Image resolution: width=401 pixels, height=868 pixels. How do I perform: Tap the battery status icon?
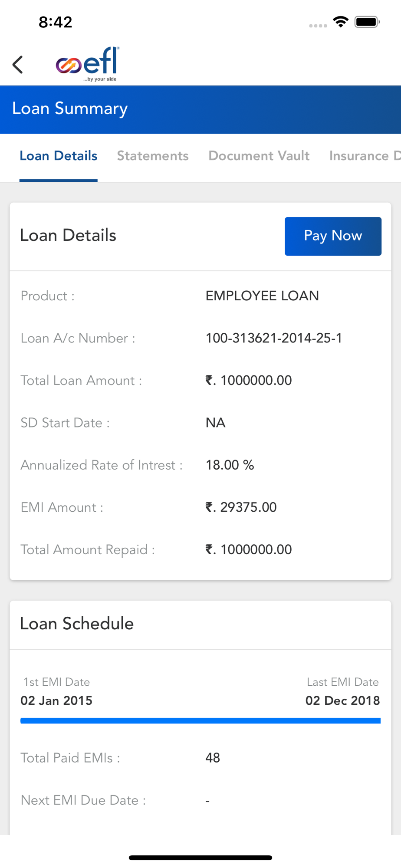pyautogui.click(x=367, y=22)
